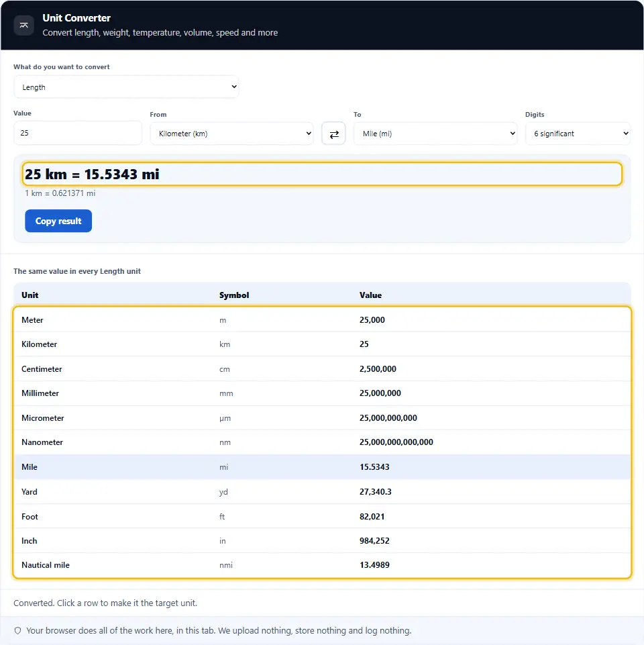Image resolution: width=644 pixels, height=645 pixels.
Task: Click the nmi symbol cell
Action: (x=226, y=564)
